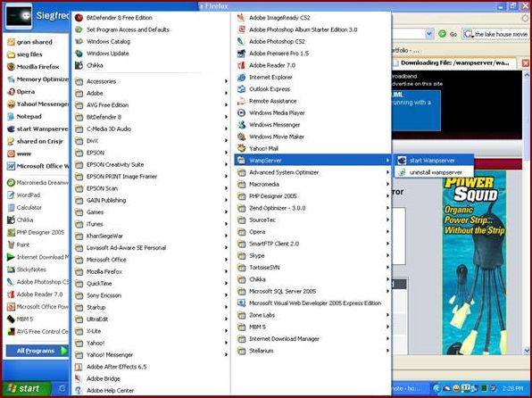The width and height of the screenshot is (532, 398).
Task: Click the Adobe Help Center icon
Action: click(79, 390)
